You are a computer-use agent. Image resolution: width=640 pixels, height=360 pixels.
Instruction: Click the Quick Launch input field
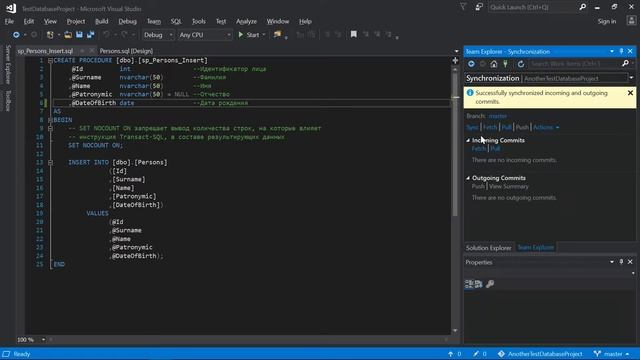(x=533, y=7)
